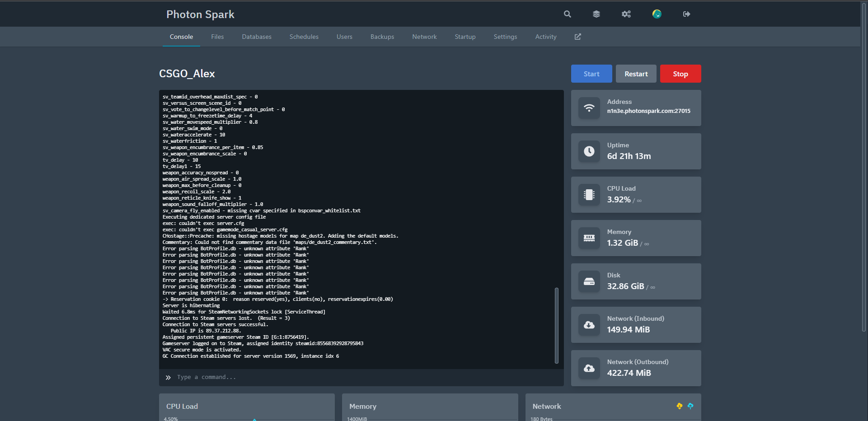
Task: Click the 'Server is hibernating' console line
Action: click(x=191, y=306)
